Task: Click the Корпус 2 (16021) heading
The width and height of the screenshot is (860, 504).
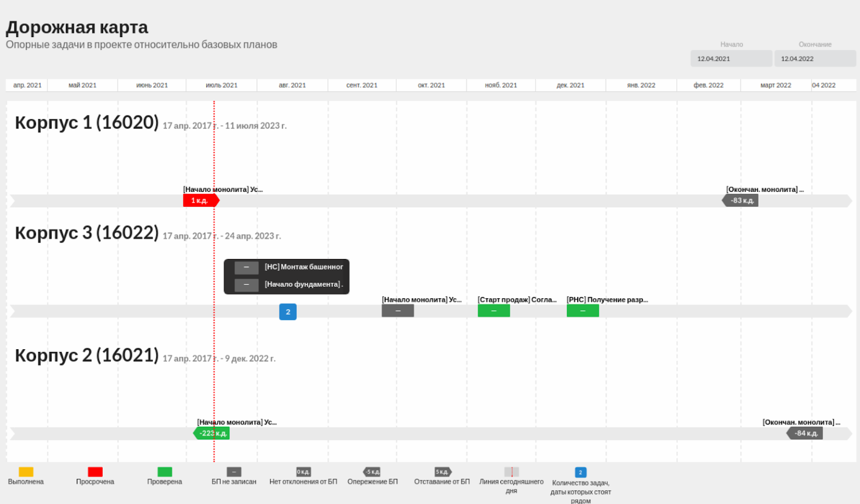Action: (x=87, y=355)
